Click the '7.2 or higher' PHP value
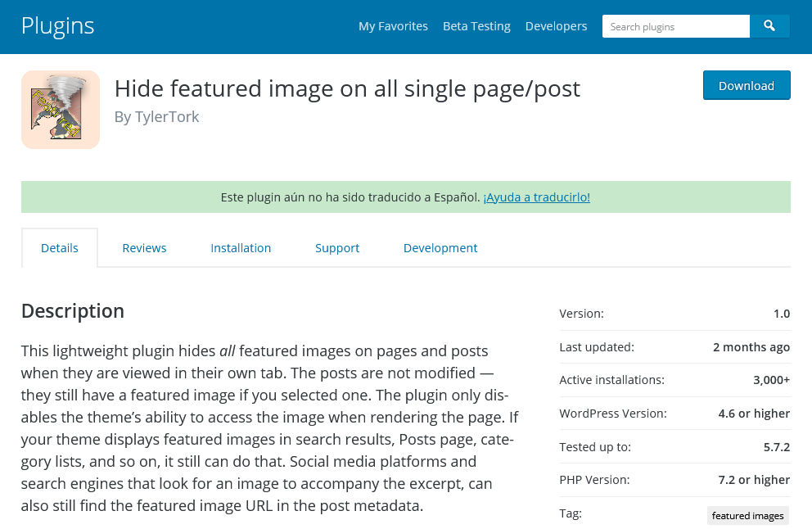 [754, 481]
